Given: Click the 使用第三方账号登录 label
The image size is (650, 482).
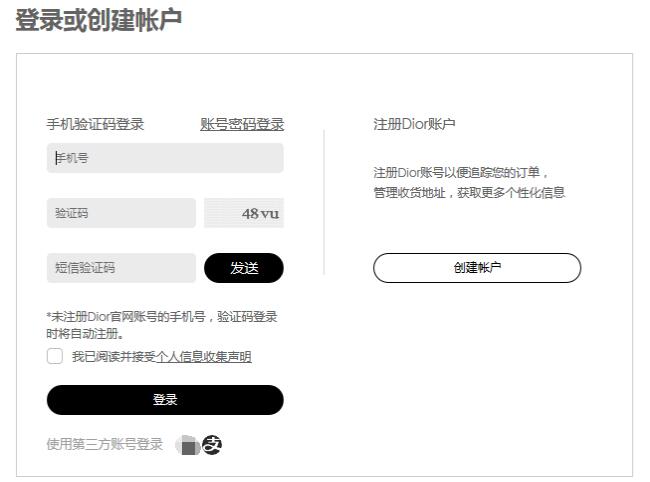Looking at the screenshot, I should (104, 445).
